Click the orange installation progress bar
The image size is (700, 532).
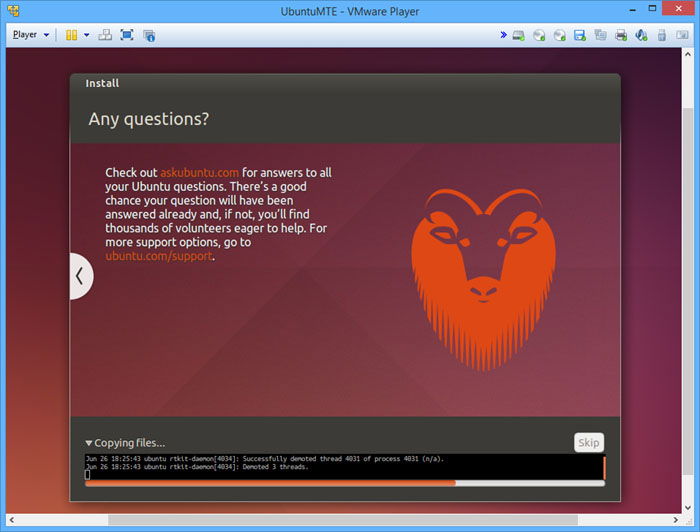click(345, 483)
